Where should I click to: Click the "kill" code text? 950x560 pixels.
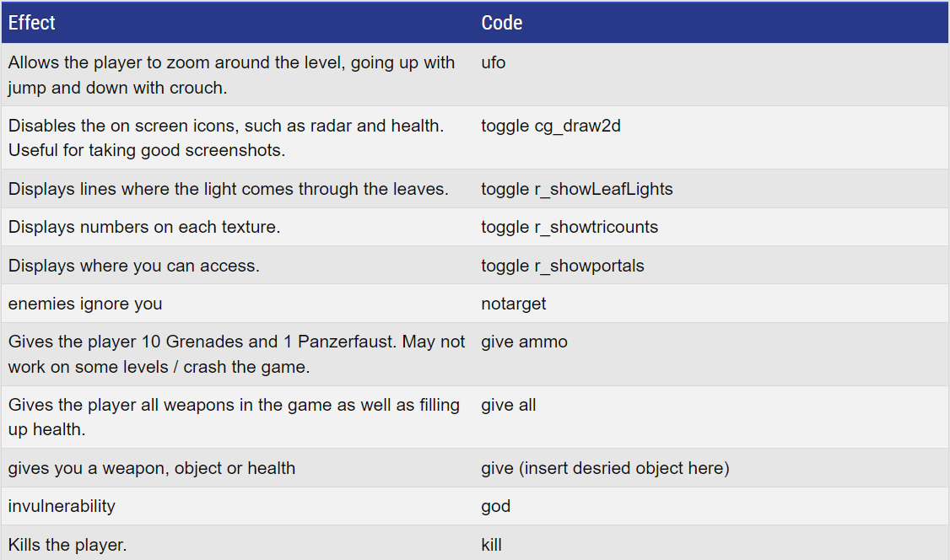492,545
